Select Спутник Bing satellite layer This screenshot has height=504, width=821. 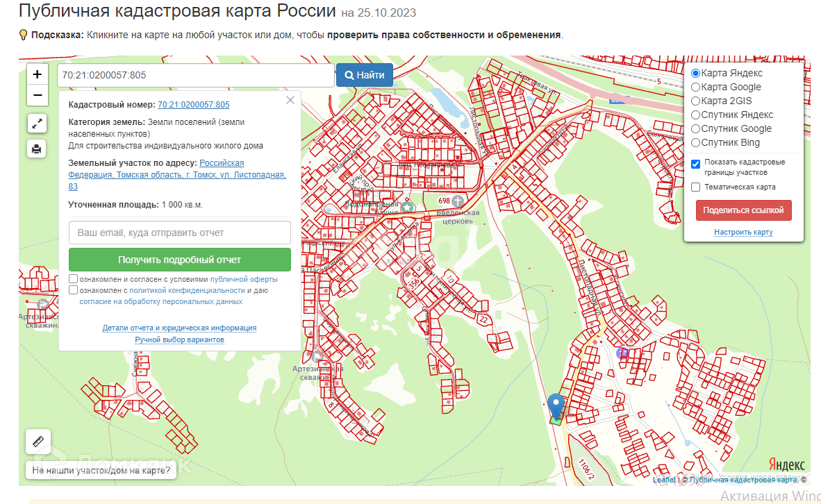click(x=695, y=142)
